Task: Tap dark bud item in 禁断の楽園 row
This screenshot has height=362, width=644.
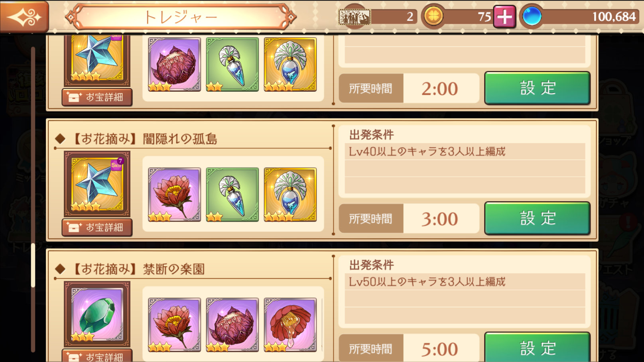Action: 232,325
